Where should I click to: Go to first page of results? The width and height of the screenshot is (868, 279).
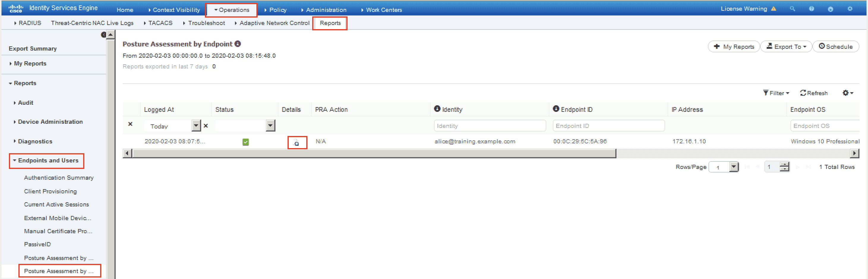747,167
